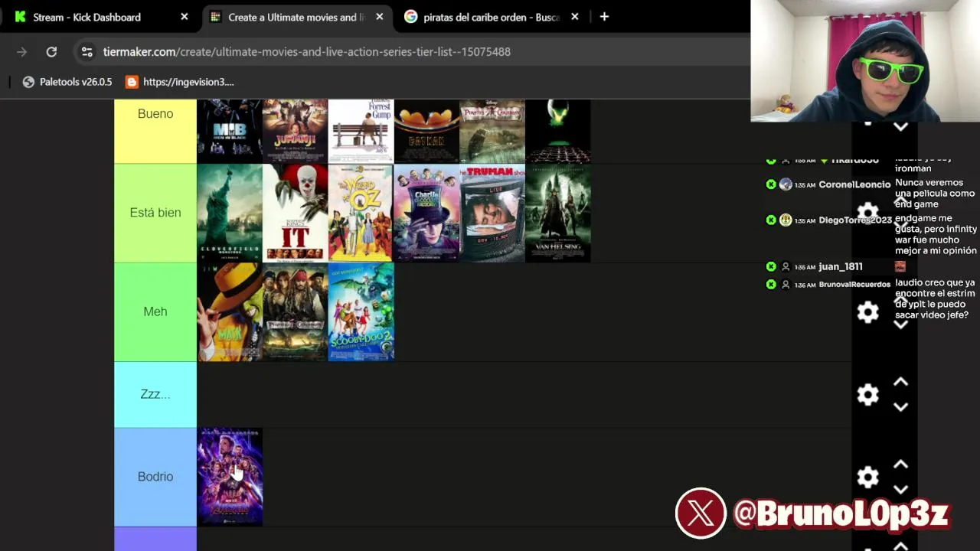Close the tiermaker Create a Ultimate movies tab
The height and width of the screenshot is (551, 980).
coord(379,16)
